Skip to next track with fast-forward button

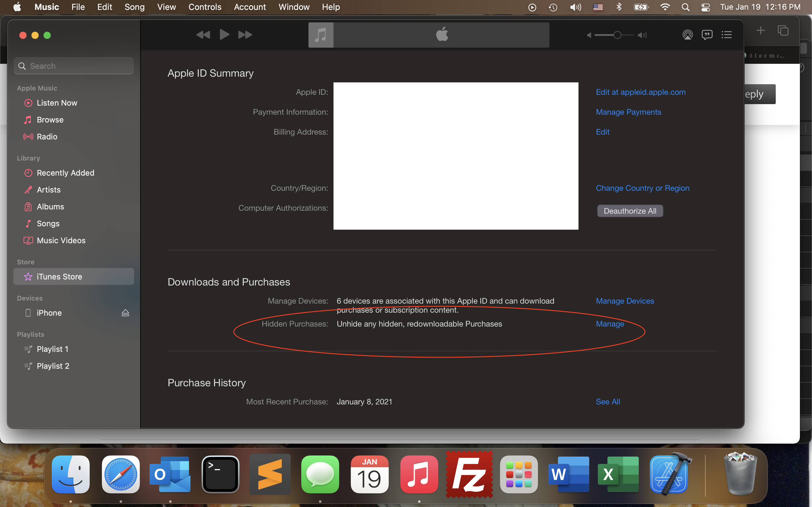[x=245, y=34]
